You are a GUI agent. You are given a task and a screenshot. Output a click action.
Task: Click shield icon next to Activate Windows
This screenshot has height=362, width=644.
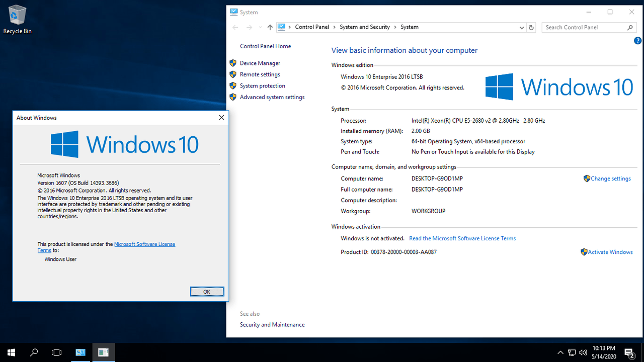584,252
